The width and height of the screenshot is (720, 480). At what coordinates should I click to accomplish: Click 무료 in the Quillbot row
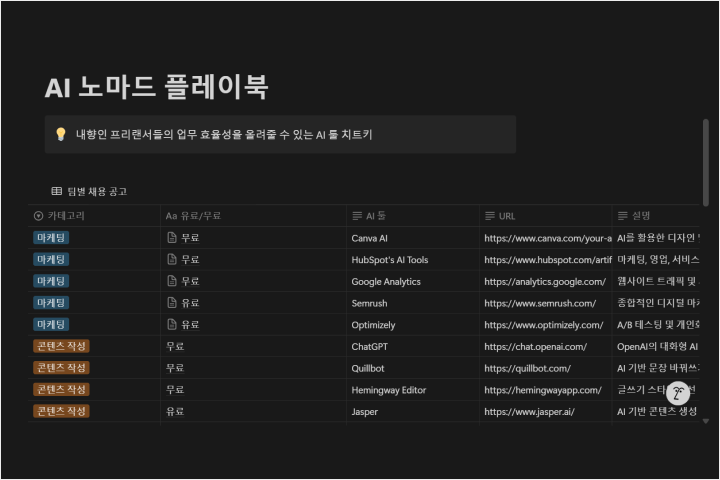pos(175,368)
